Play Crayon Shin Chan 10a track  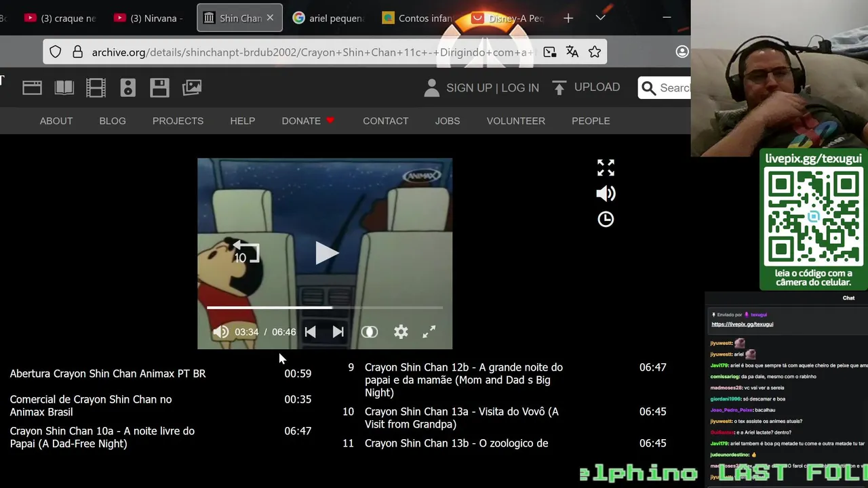[160, 437]
